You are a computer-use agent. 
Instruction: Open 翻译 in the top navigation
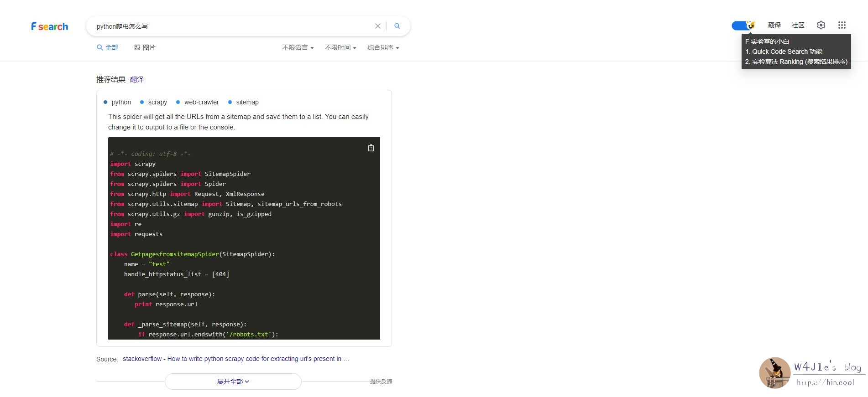(x=774, y=25)
